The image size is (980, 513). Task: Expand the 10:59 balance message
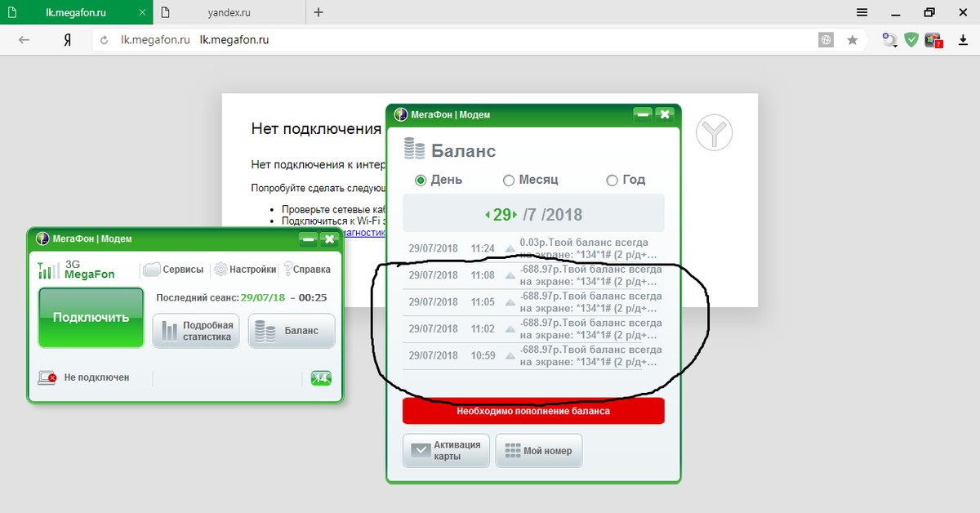[510, 356]
